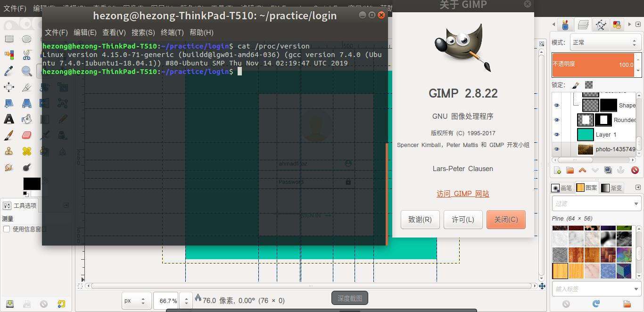
Task: Open the px units dropdown at the bottom
Action: pos(136,300)
